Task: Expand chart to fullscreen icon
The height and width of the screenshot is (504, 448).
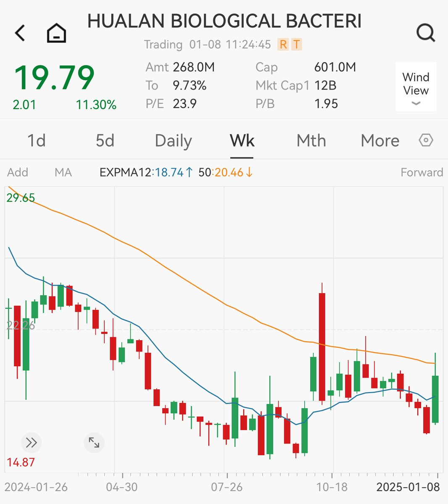Action: coord(94,442)
